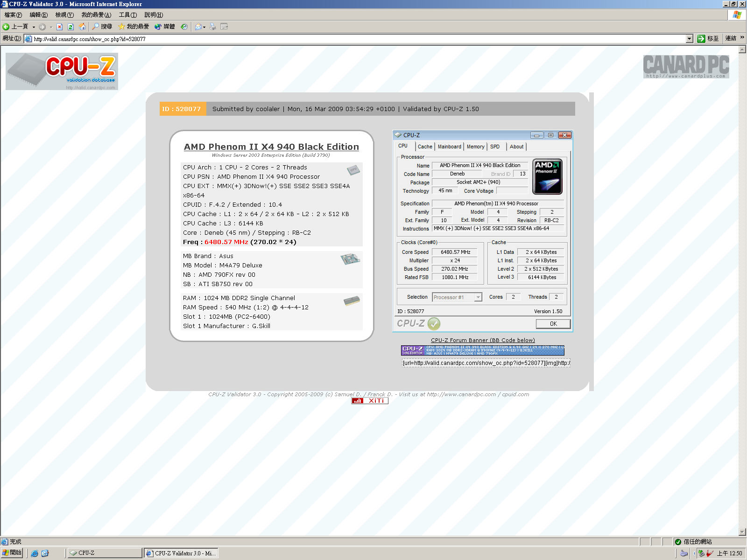Click the CPU-Z Forum Banner link
The image size is (747, 560).
[x=483, y=340]
